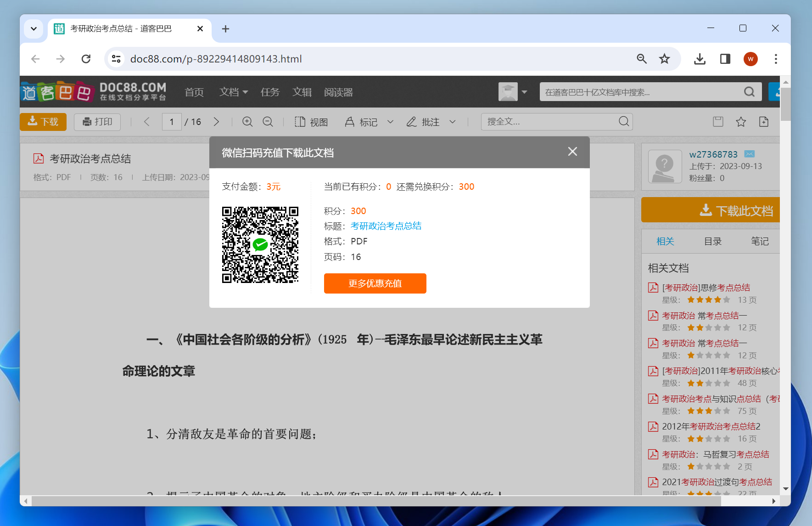Screen dimensions: 812x526
Task: Open 2012年考研政治考点总结2 related document
Action: 711,426
